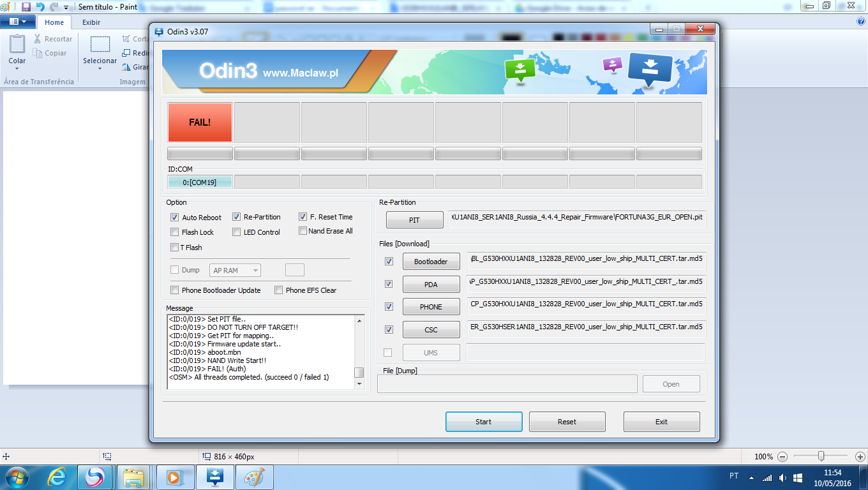Click the Redimensionar icon in Paint
Image resolution: width=868 pixels, height=490 pixels.
click(x=126, y=53)
